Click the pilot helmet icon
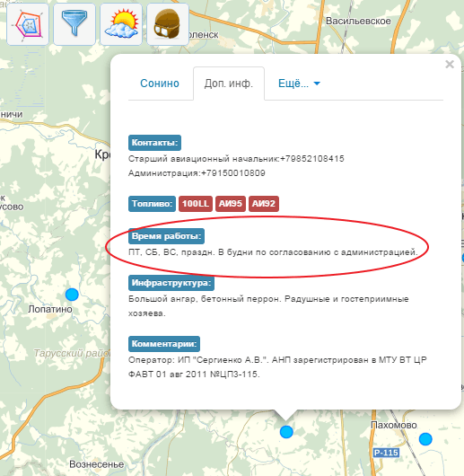Viewport: 464px width, 476px height. pos(168,24)
